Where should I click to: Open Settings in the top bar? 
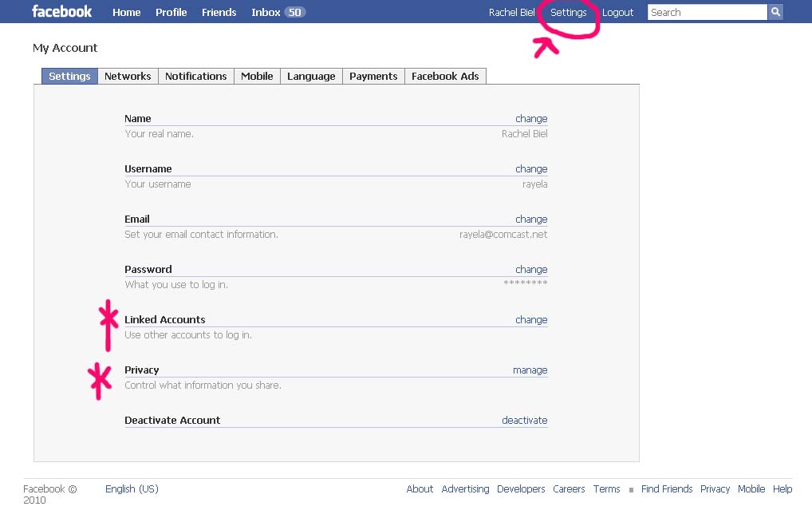[x=568, y=13]
